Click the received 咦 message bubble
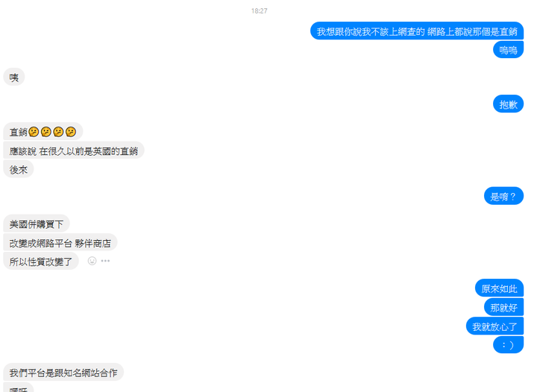 click(14, 78)
